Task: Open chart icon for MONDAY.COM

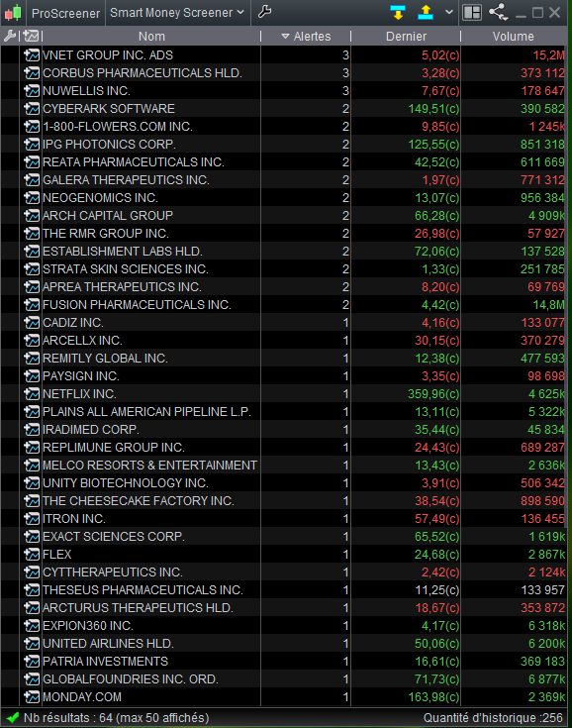Action: point(32,697)
